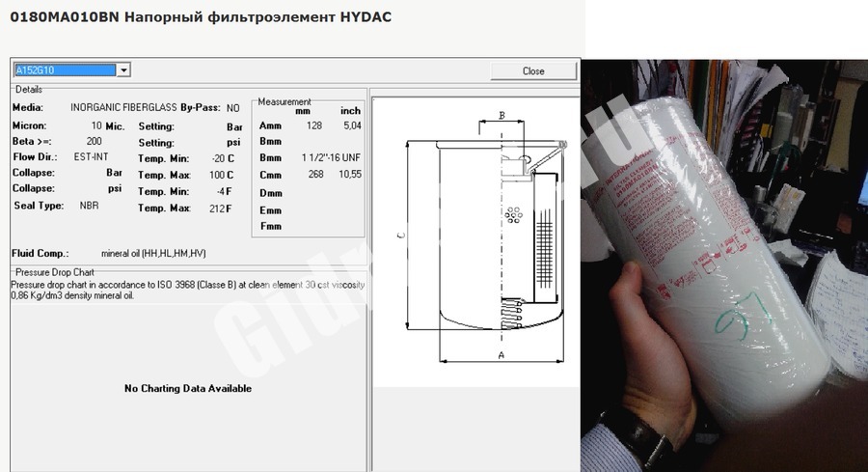The height and width of the screenshot is (472, 868).
Task: Click the Temp. Max value '100 C'
Action: 222,175
